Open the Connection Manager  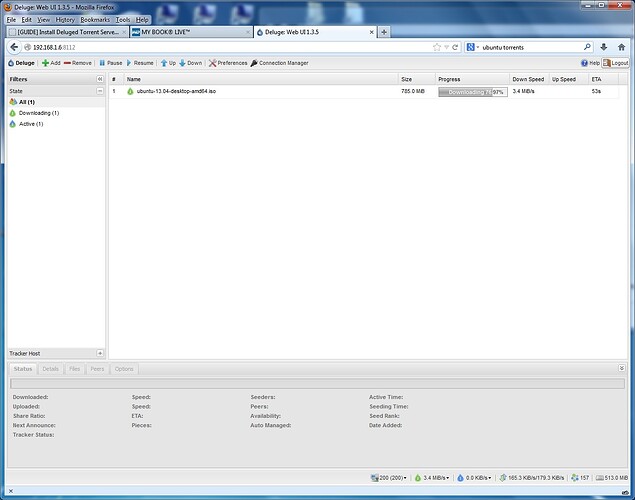279,63
